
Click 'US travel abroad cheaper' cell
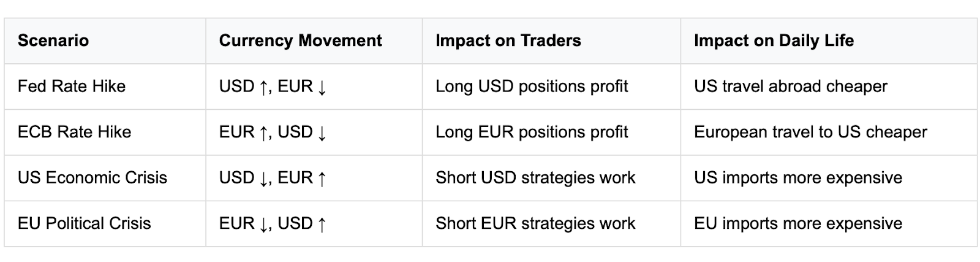coord(829,86)
